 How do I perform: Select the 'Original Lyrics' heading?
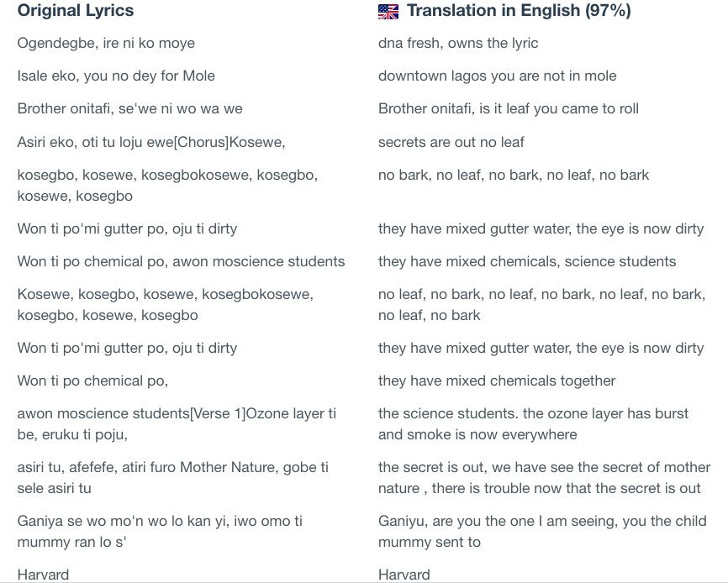coord(76,10)
